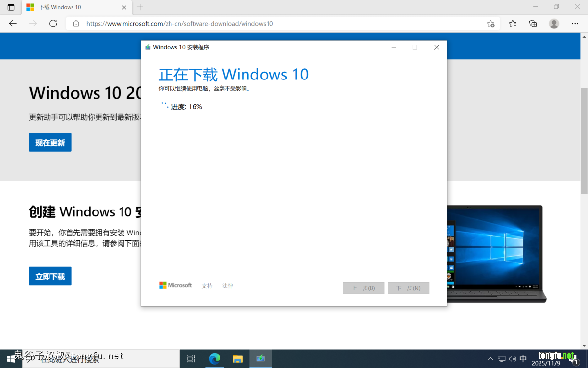Screen dimensions: 588x368
Task: Open a new browser tab
Action: 140,7
